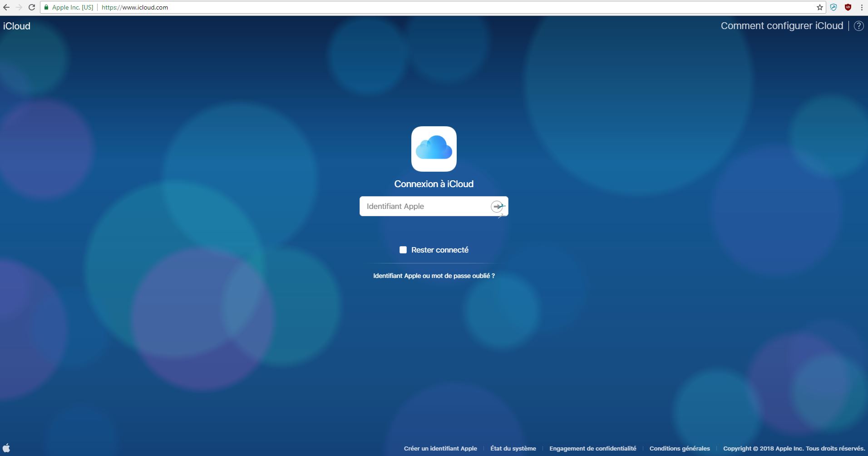Click the iCloud cloud logo
This screenshot has width=868, height=456.
pos(434,149)
